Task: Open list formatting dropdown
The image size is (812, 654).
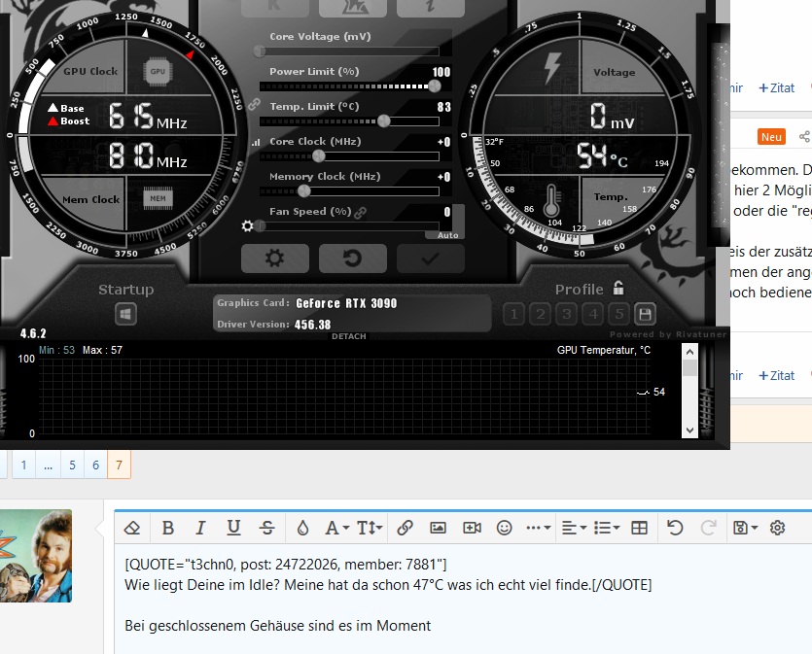Action: point(607,528)
